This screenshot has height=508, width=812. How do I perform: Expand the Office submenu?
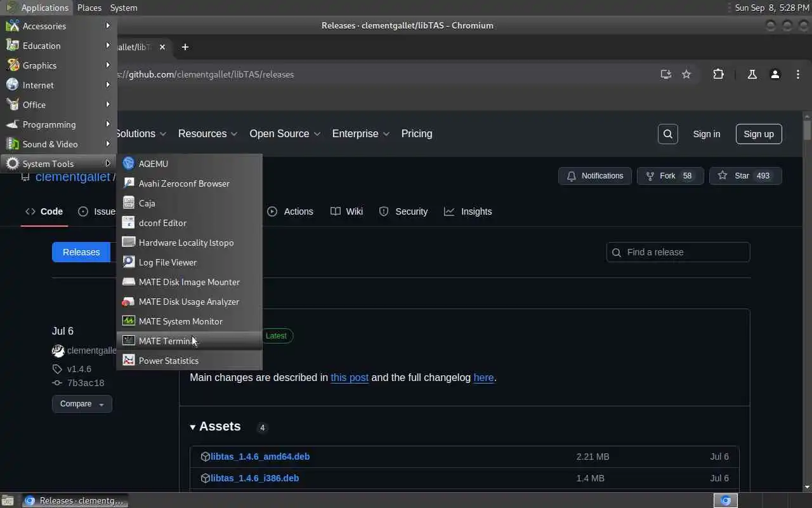[58, 105]
